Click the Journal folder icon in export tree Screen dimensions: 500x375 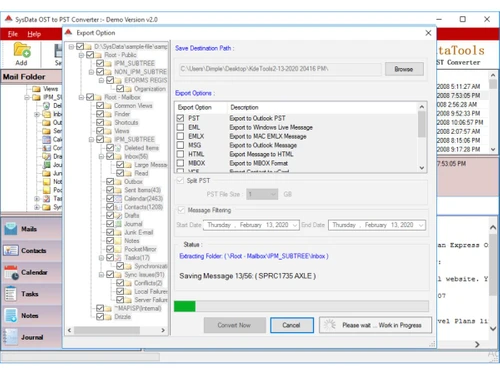tap(118, 224)
